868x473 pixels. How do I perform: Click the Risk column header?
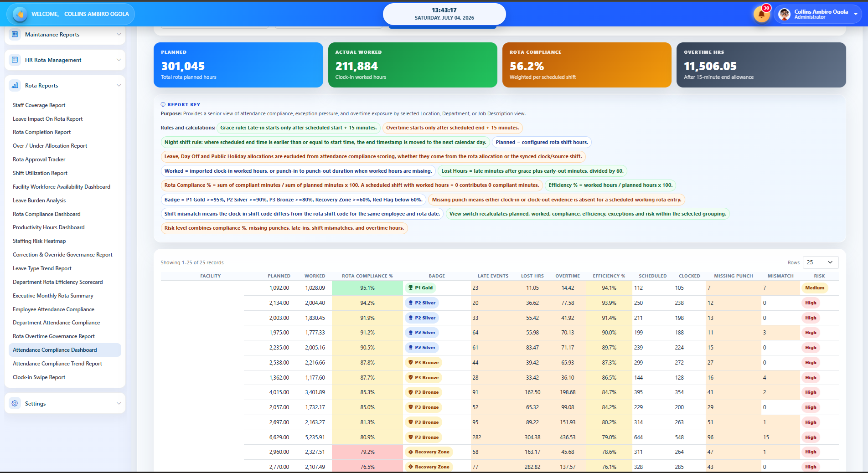819,276
